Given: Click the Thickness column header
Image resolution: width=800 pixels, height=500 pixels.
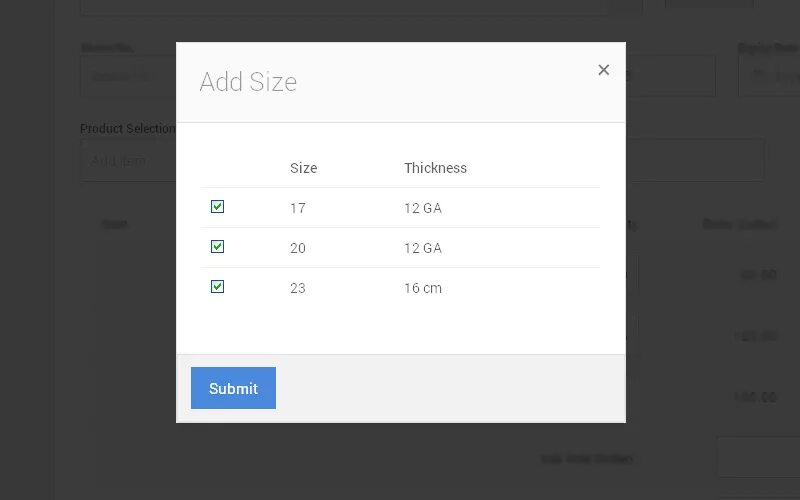Looking at the screenshot, I should point(435,168).
